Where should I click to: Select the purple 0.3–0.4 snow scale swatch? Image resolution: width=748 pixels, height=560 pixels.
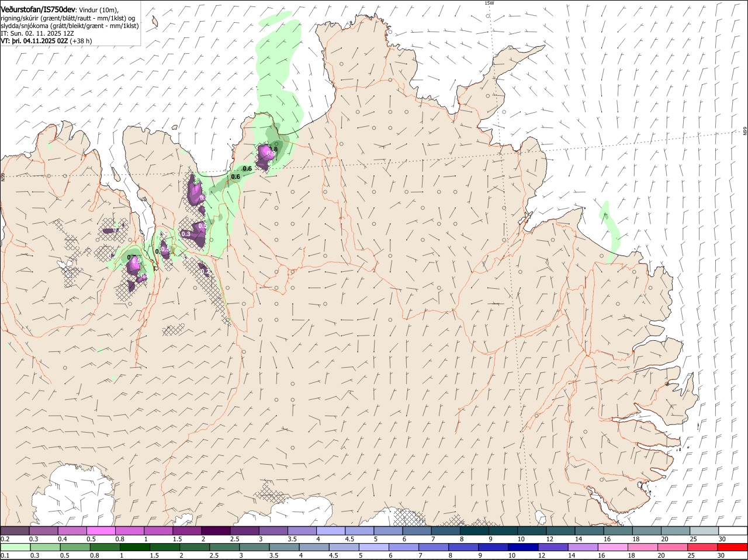pyautogui.click(x=44, y=531)
